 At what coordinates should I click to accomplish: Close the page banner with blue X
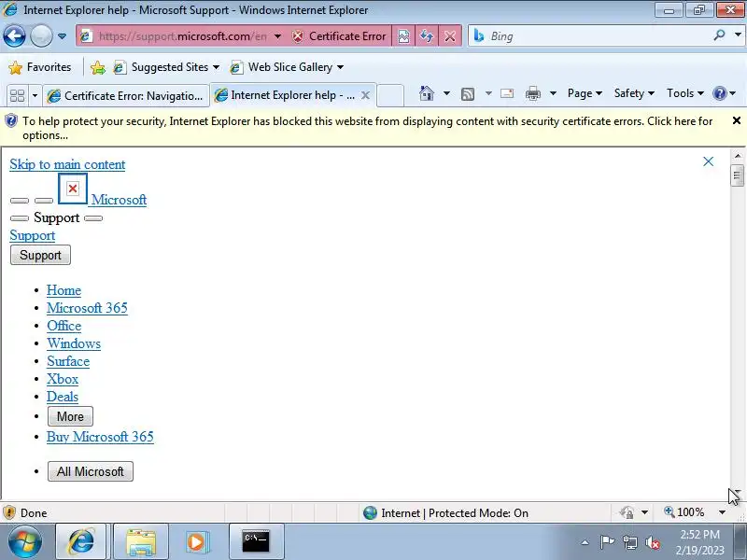click(x=709, y=161)
